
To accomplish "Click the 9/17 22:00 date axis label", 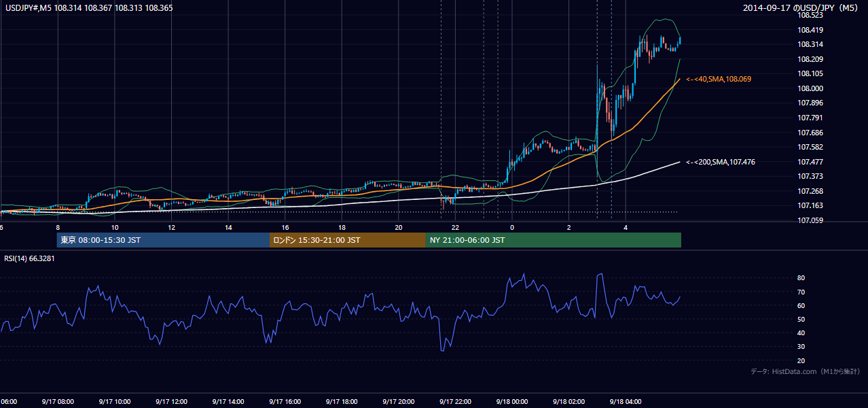I will pos(454,402).
